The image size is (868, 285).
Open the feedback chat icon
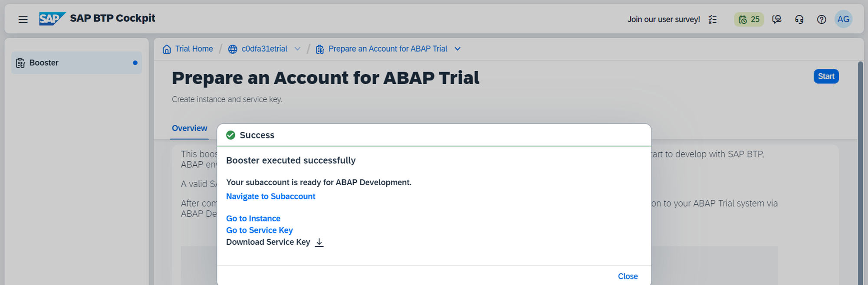coord(777,20)
